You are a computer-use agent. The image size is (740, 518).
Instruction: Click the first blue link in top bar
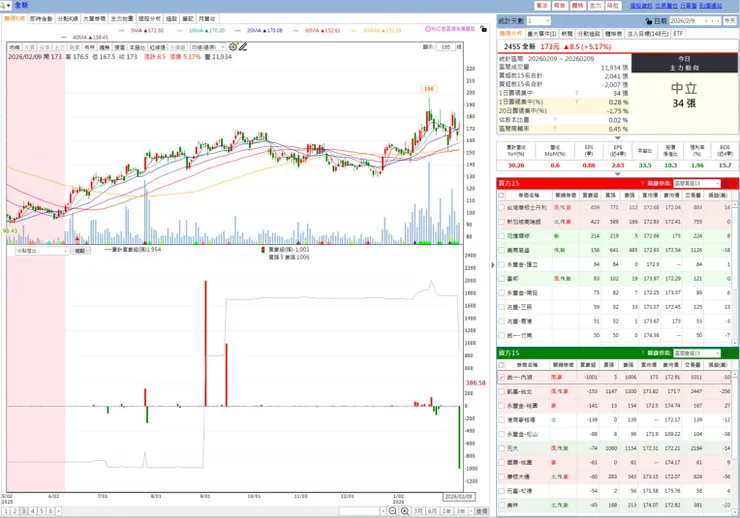click(641, 6)
